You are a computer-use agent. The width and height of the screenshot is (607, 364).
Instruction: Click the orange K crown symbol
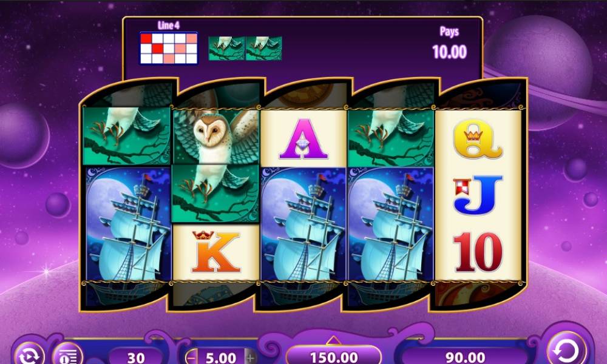click(x=215, y=252)
